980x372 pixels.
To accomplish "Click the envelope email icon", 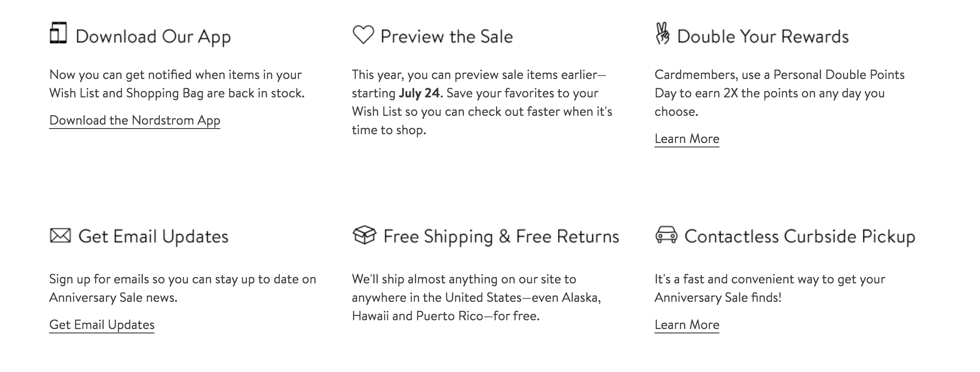I will click(60, 236).
